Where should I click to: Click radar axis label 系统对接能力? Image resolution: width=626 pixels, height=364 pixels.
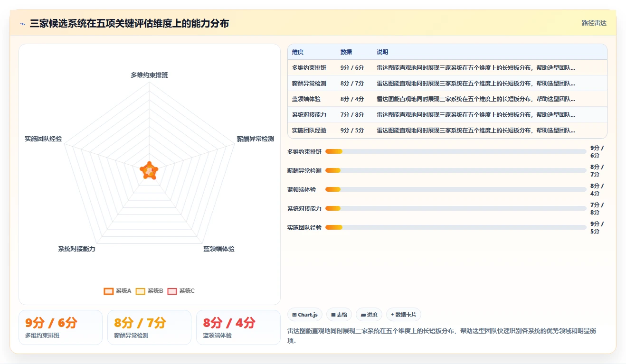[77, 249]
